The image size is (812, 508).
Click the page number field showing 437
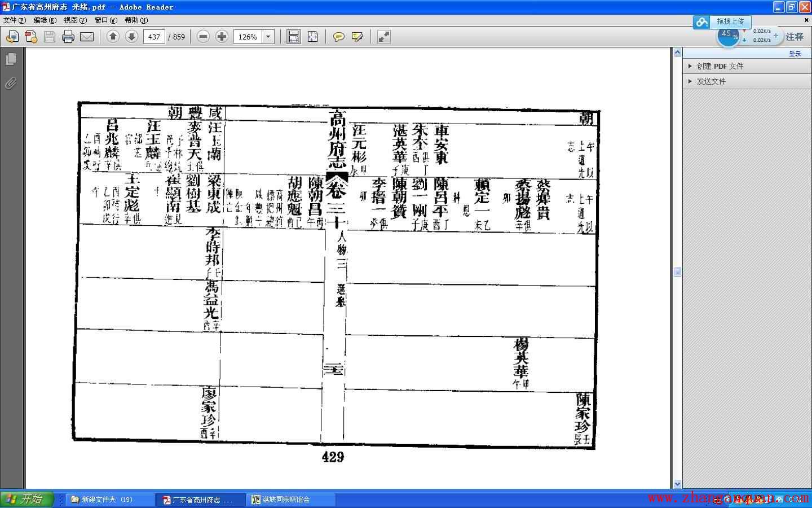(154, 37)
